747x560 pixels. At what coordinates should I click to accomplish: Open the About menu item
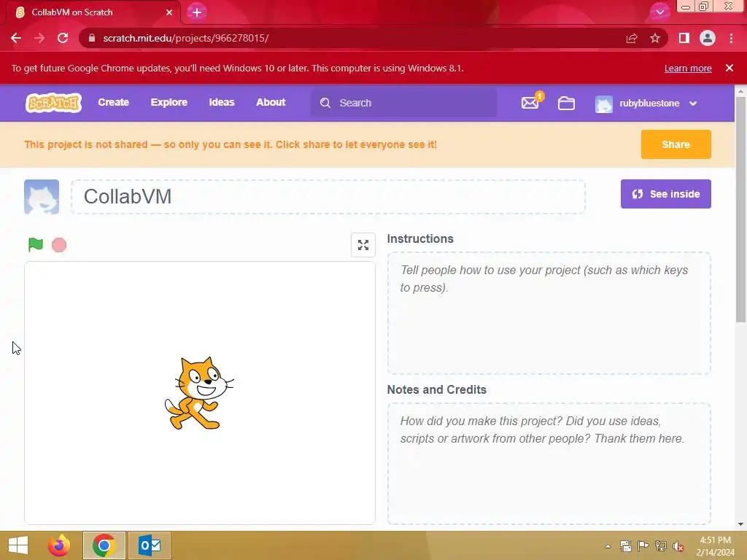(x=271, y=102)
